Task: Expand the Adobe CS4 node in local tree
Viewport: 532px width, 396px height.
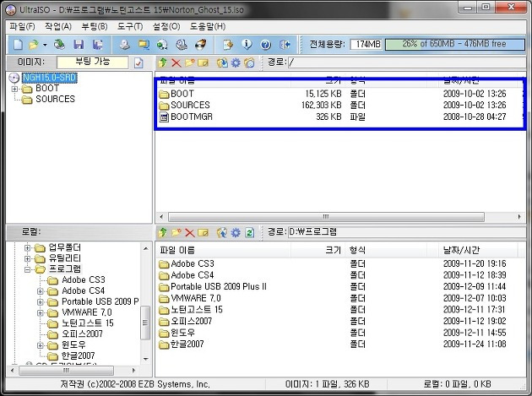Action: [x=41, y=291]
